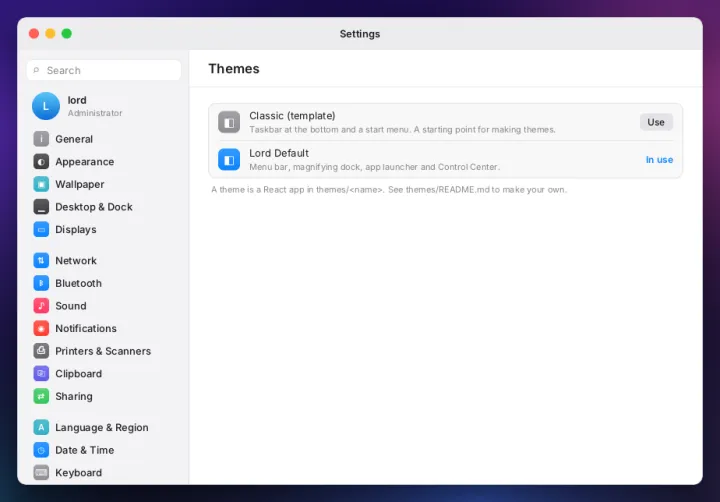Click the lord user avatar
This screenshot has width=720, height=502.
pyautogui.click(x=46, y=106)
